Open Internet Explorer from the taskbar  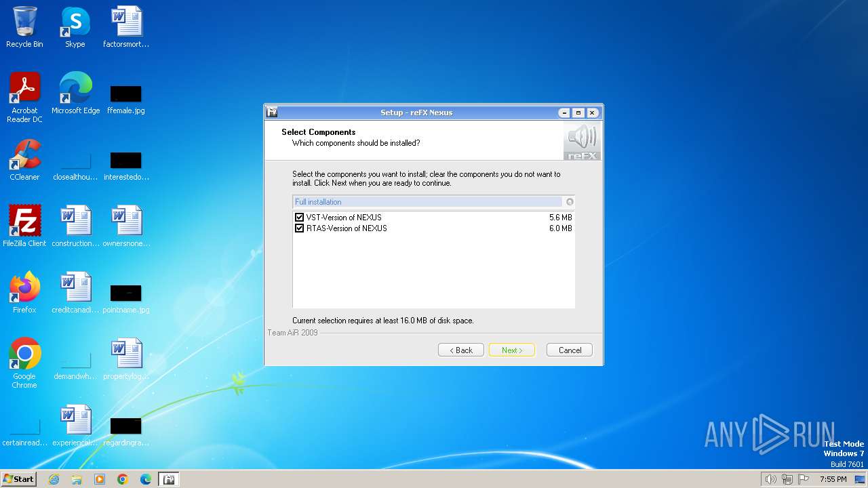tap(54, 479)
